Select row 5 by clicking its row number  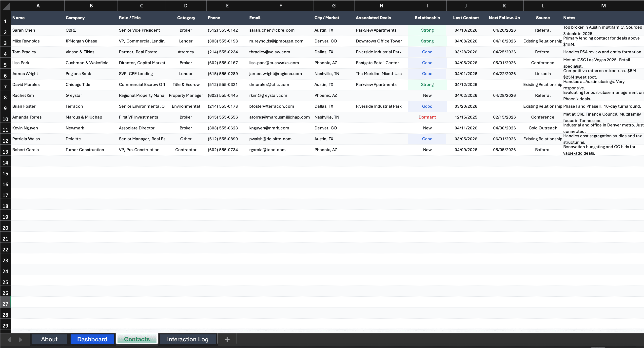(x=5, y=65)
